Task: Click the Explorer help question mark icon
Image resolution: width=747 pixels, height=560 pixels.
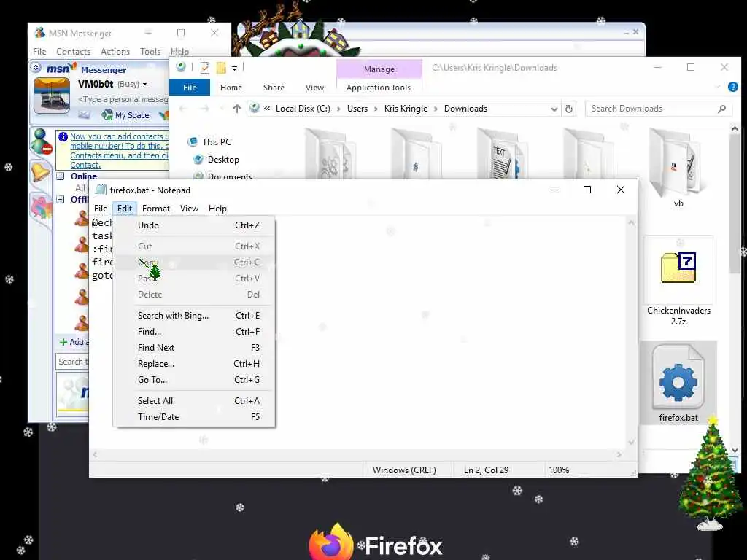Action: coord(732,87)
